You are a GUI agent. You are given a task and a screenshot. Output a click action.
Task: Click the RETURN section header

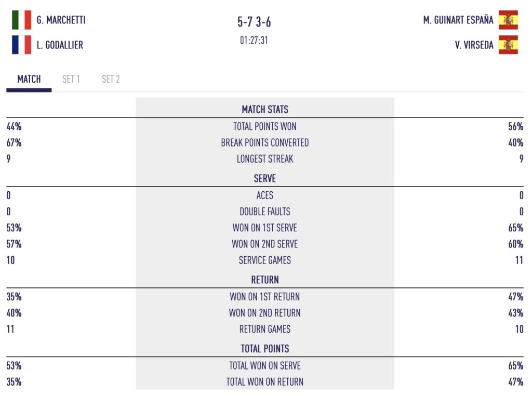[x=265, y=280]
